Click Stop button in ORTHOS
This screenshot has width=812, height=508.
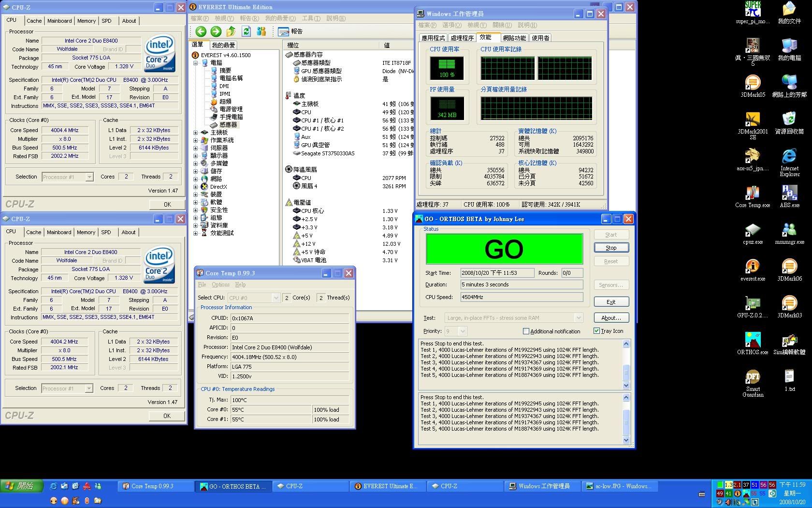(x=611, y=248)
